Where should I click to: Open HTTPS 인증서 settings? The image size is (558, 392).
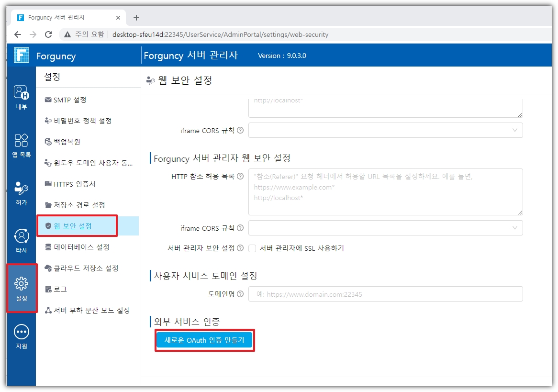(74, 184)
